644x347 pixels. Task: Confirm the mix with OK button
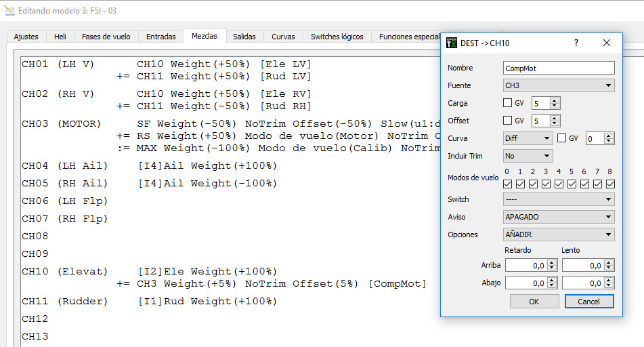pyautogui.click(x=534, y=302)
